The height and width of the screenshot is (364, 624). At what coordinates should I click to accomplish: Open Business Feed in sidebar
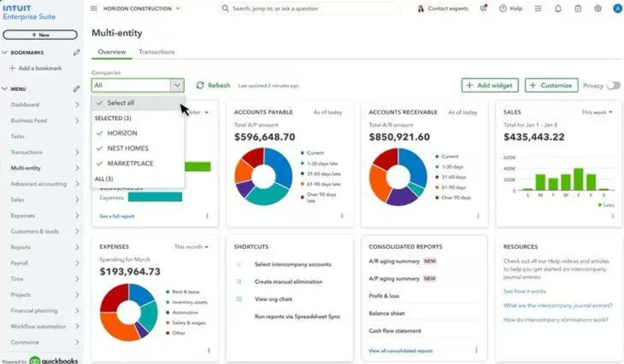click(29, 120)
